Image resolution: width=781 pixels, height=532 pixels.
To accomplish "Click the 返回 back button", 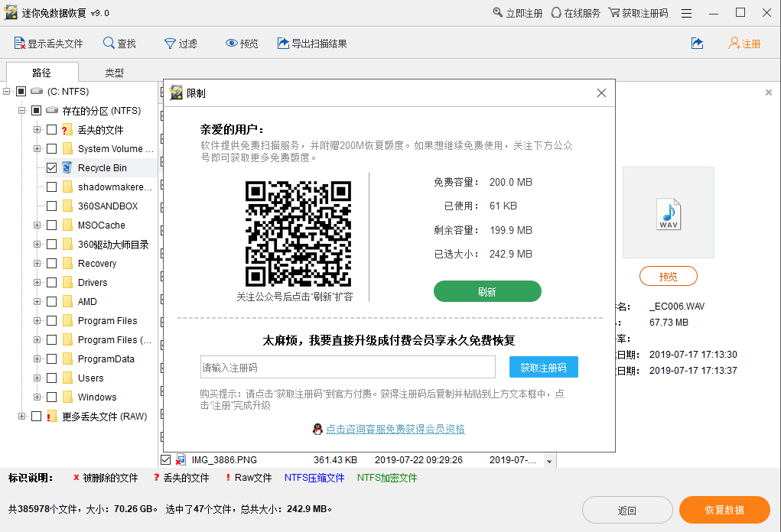I will (627, 510).
